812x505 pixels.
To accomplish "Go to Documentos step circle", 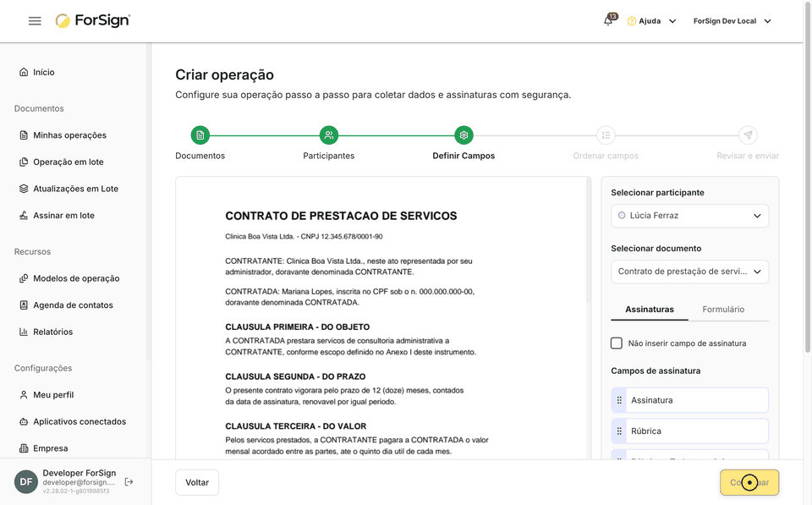I will pos(200,135).
